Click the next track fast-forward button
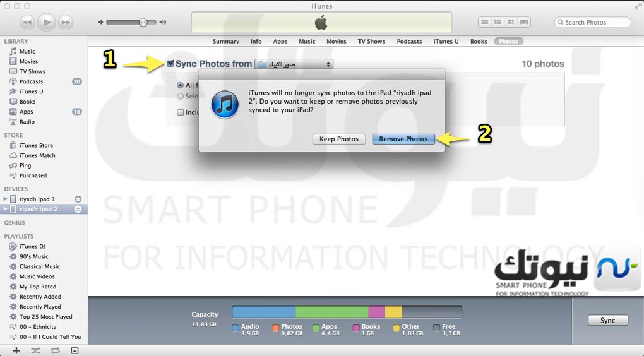Viewport: 644px width, 356px height. tap(65, 22)
